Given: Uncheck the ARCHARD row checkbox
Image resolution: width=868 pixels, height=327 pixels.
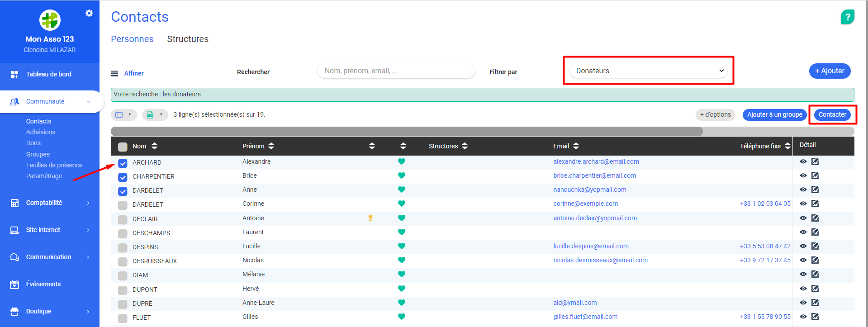Looking at the screenshot, I should pyautogui.click(x=123, y=163).
